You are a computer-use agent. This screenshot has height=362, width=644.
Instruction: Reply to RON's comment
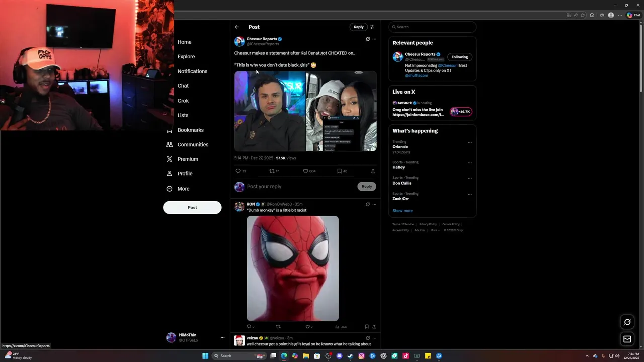coord(249,327)
